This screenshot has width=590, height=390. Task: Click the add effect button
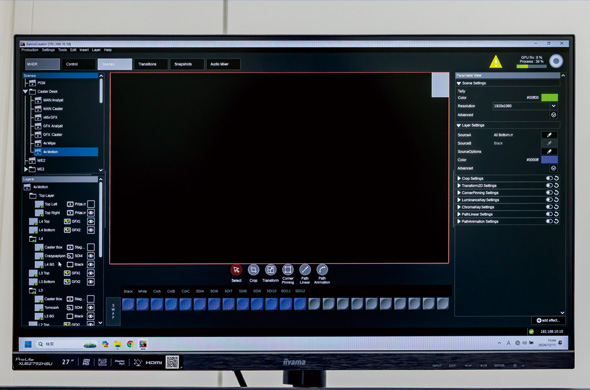548,320
